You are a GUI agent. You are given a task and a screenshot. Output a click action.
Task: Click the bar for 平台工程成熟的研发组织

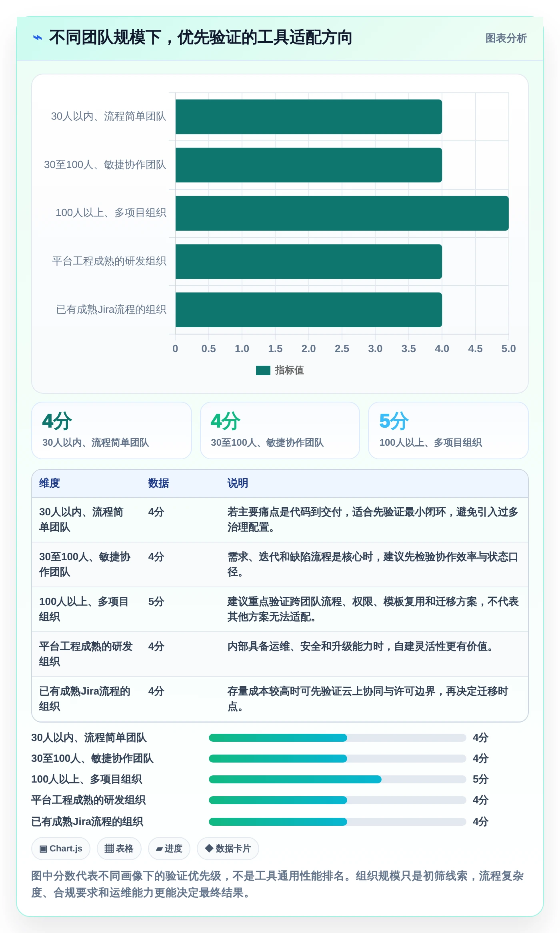click(308, 262)
